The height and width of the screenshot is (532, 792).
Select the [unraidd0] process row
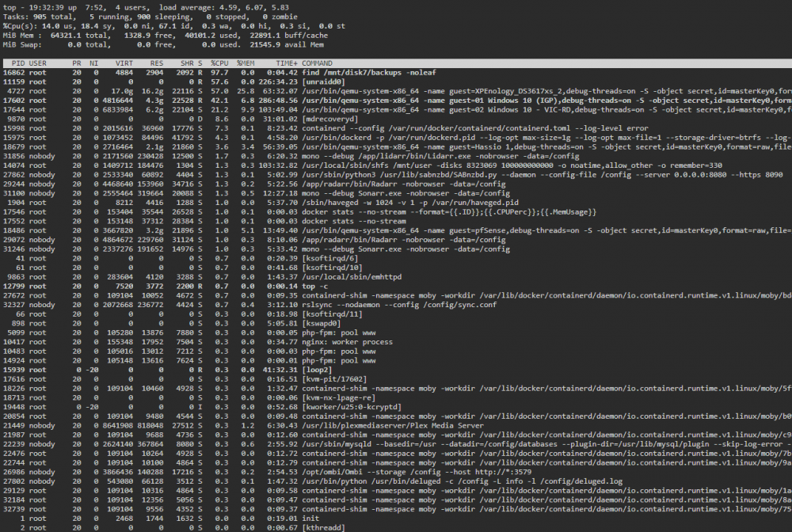click(x=396, y=82)
